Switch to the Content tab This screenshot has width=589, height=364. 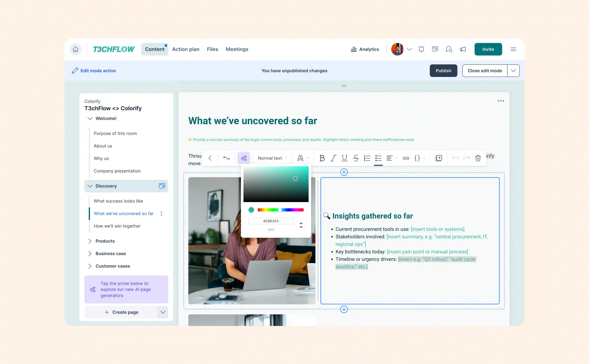click(x=155, y=49)
